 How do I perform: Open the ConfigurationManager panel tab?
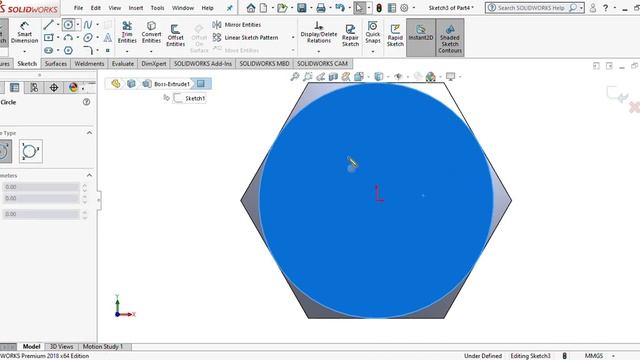click(x=34, y=87)
